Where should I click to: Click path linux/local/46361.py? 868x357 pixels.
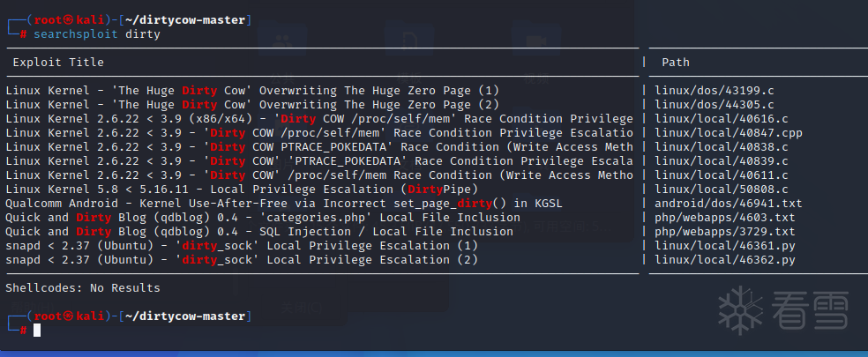click(x=724, y=246)
